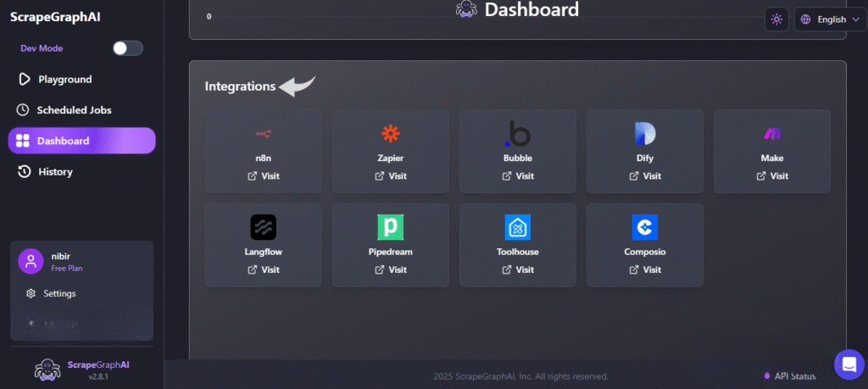Open Settings in the user panel
The image size is (868, 389).
(59, 293)
